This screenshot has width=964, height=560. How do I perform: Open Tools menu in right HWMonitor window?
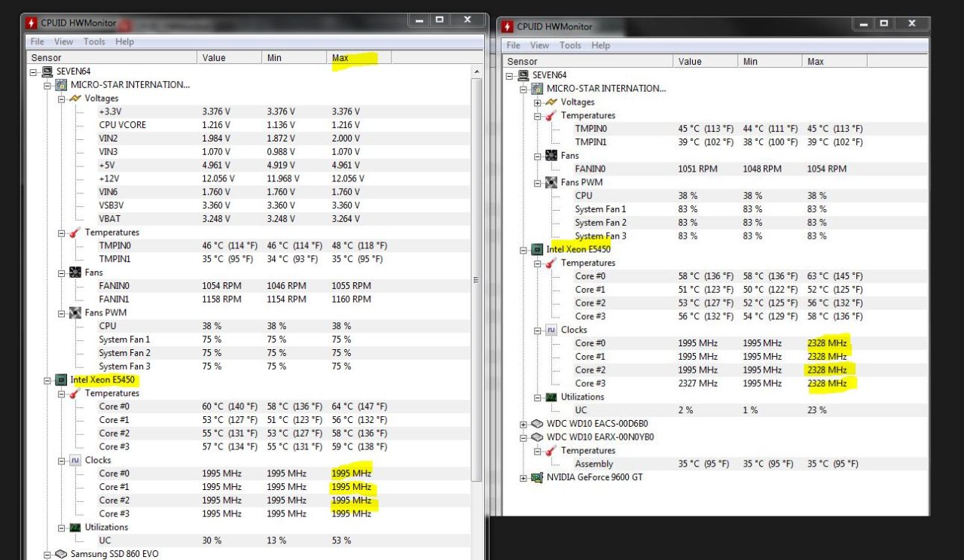click(x=570, y=45)
